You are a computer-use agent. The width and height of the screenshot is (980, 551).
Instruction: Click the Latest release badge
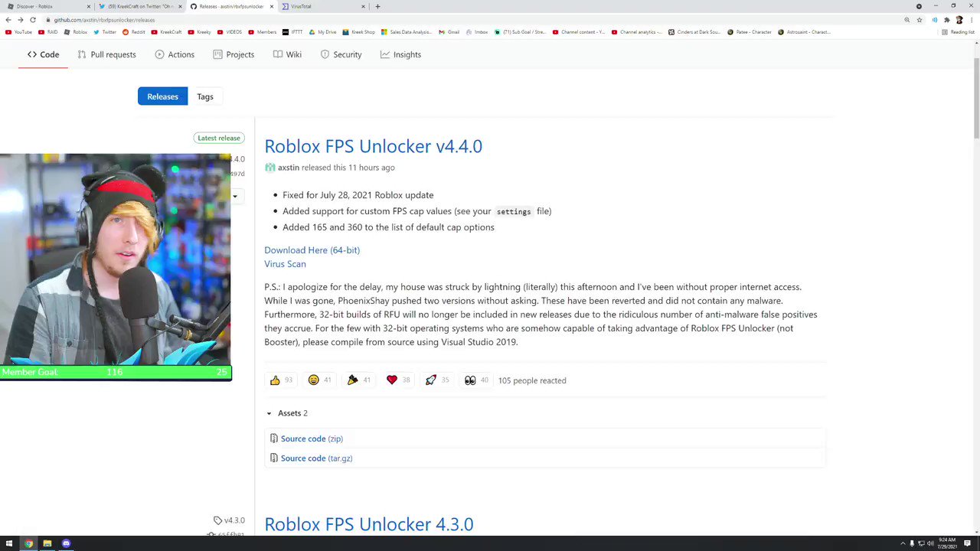point(219,138)
